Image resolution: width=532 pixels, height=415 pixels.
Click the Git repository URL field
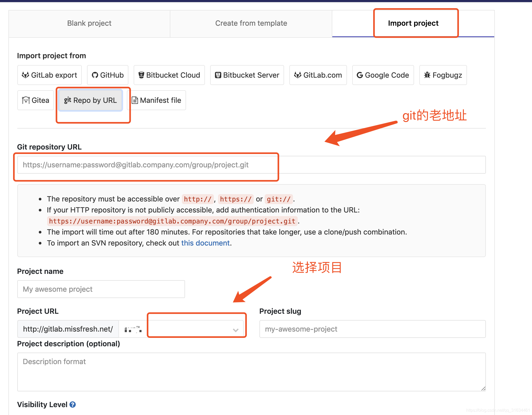(251, 165)
